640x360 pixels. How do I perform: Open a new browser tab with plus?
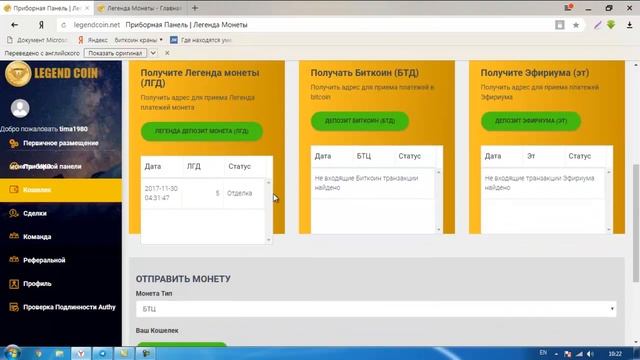pyautogui.click(x=195, y=8)
